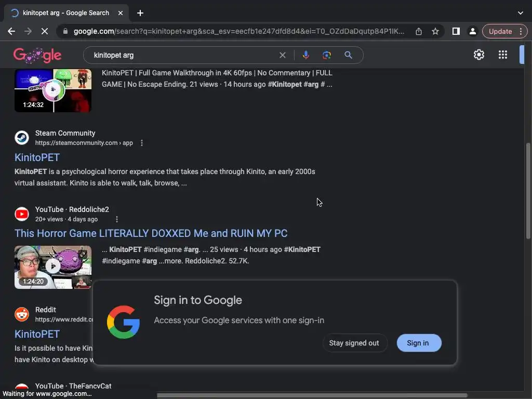This screenshot has height=399, width=532.
Task: Click the Google logo
Action: (37, 55)
